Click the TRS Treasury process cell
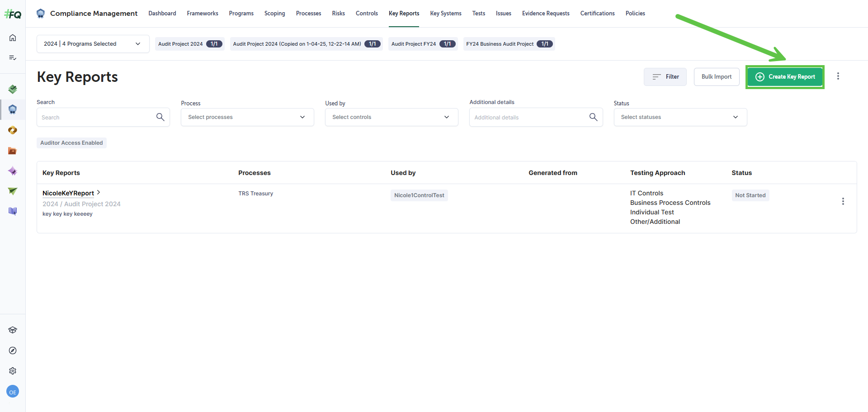Screen dimensions: 868x412 [256, 194]
